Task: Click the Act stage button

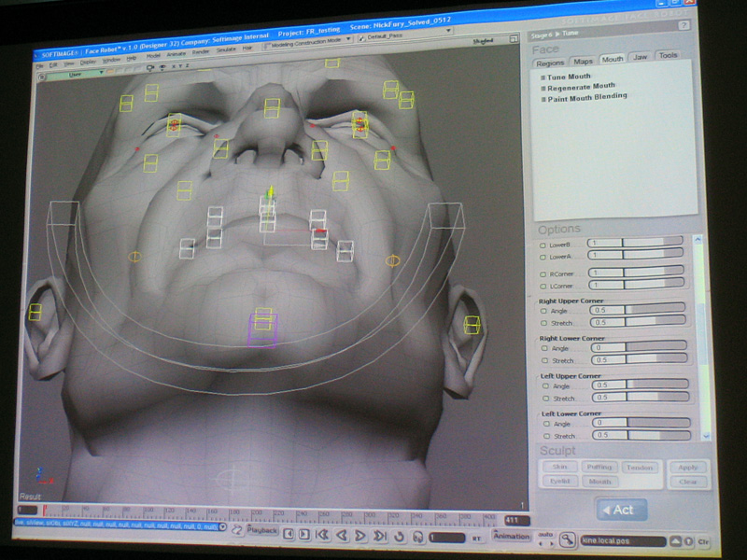Action: [x=621, y=510]
